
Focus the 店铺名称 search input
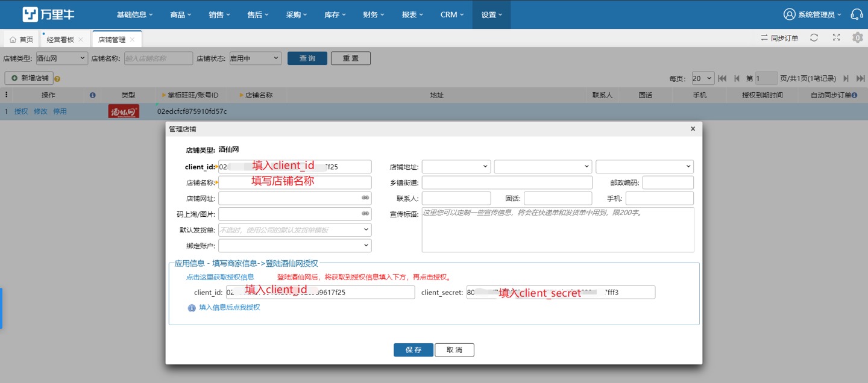(x=159, y=58)
